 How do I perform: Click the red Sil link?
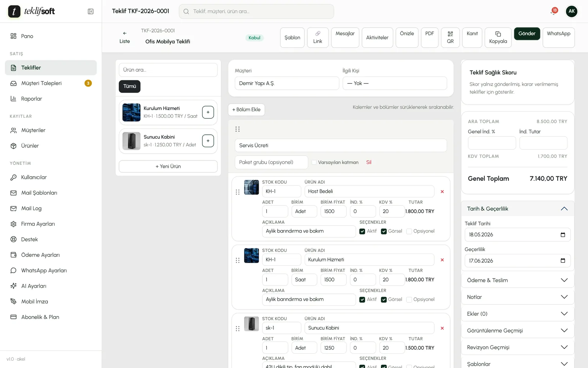point(369,162)
